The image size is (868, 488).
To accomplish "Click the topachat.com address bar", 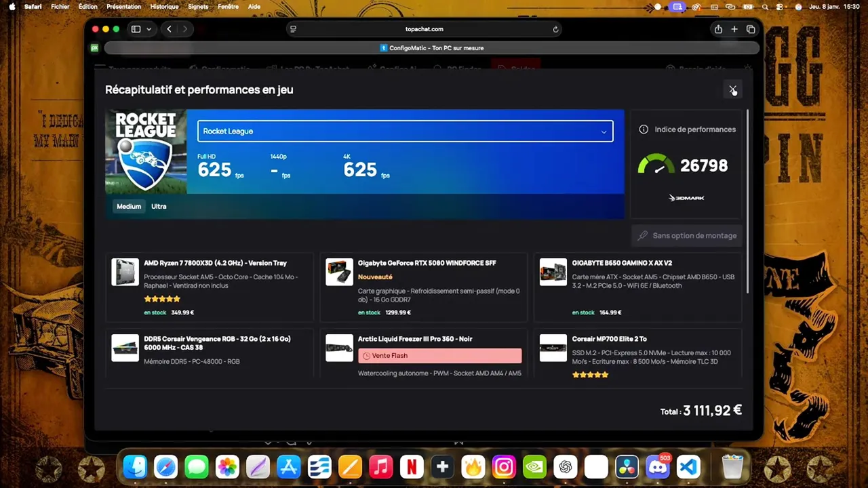I will (x=425, y=29).
